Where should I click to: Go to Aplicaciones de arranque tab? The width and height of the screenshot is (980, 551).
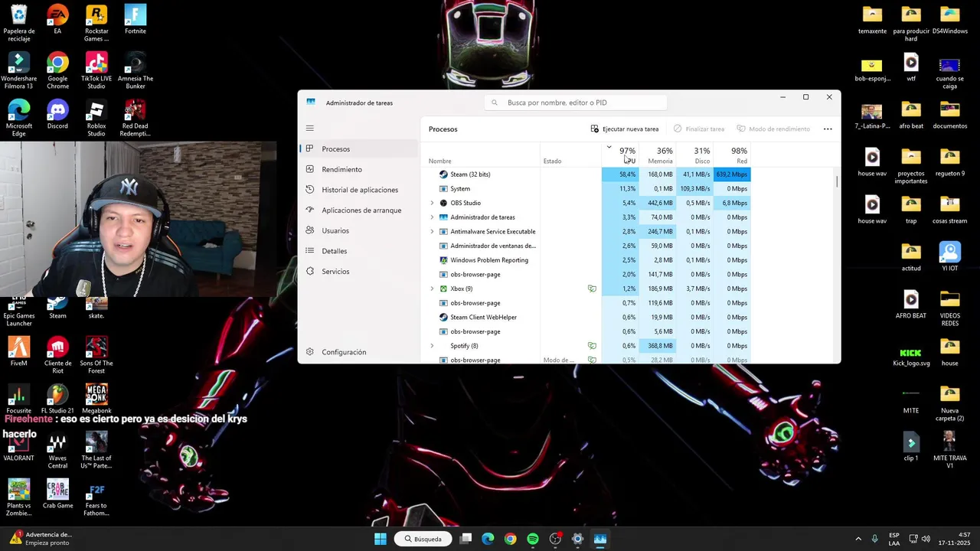(x=359, y=210)
